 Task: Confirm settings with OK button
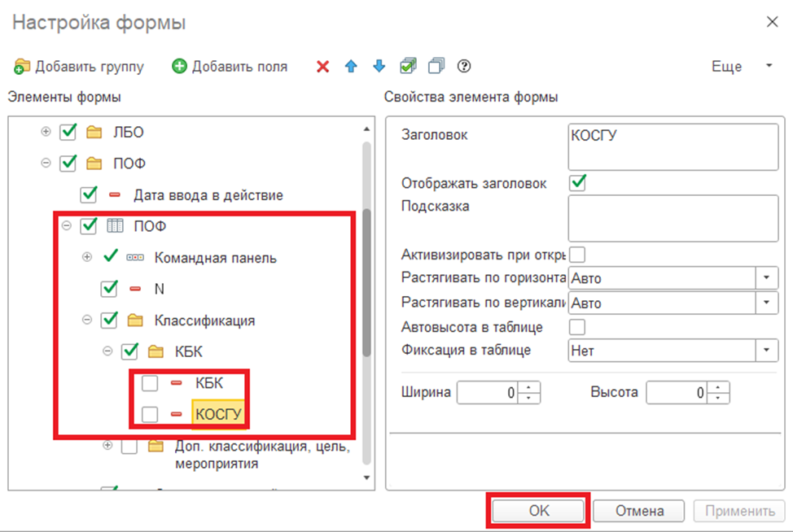[538, 511]
